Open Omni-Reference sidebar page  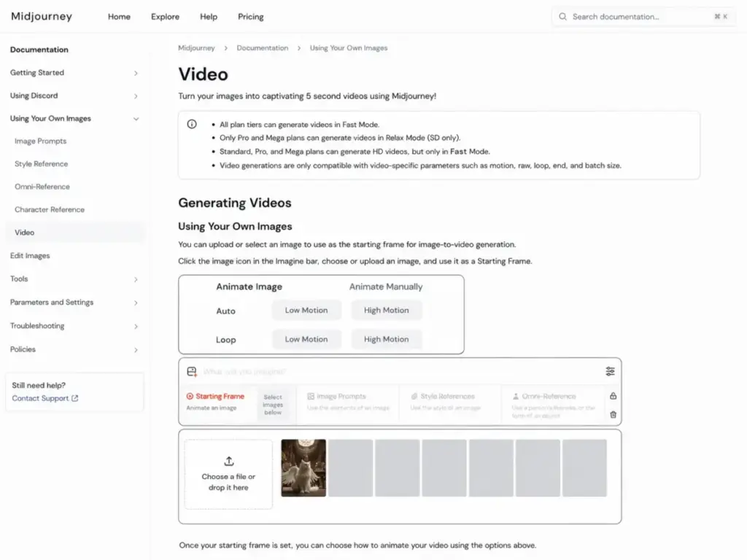tap(42, 187)
